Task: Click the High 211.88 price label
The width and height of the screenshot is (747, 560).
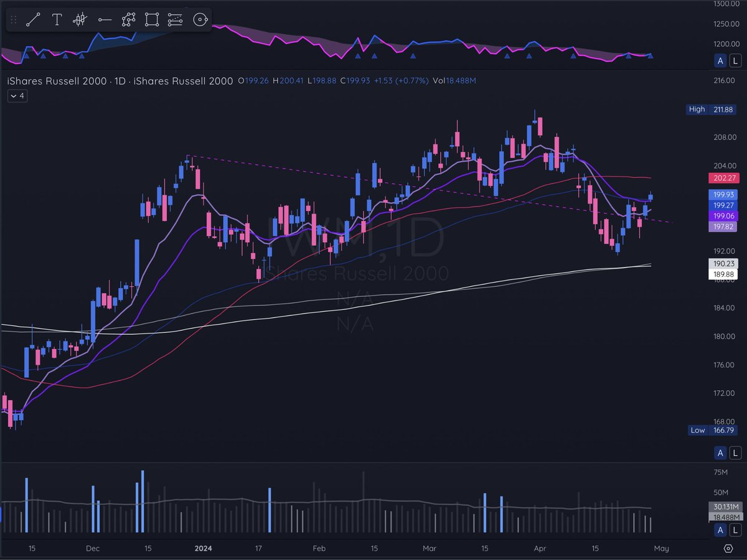Action: point(712,110)
